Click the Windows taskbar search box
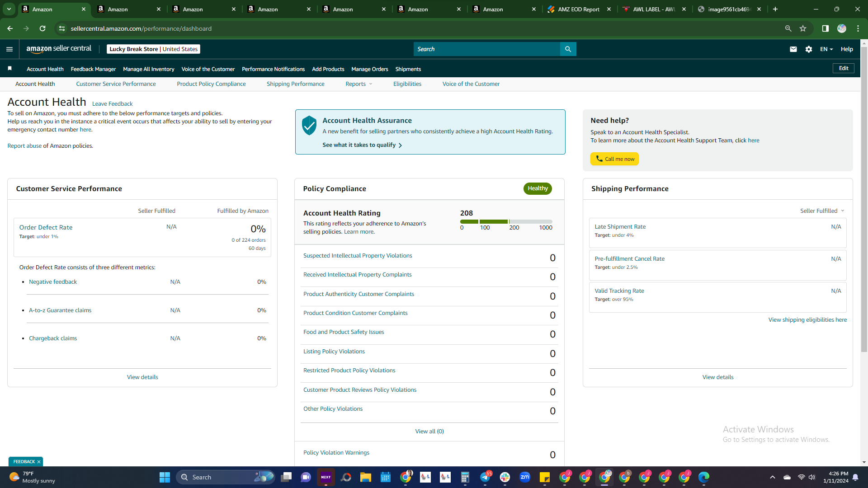Screen dimensions: 868x488 pos(226,477)
